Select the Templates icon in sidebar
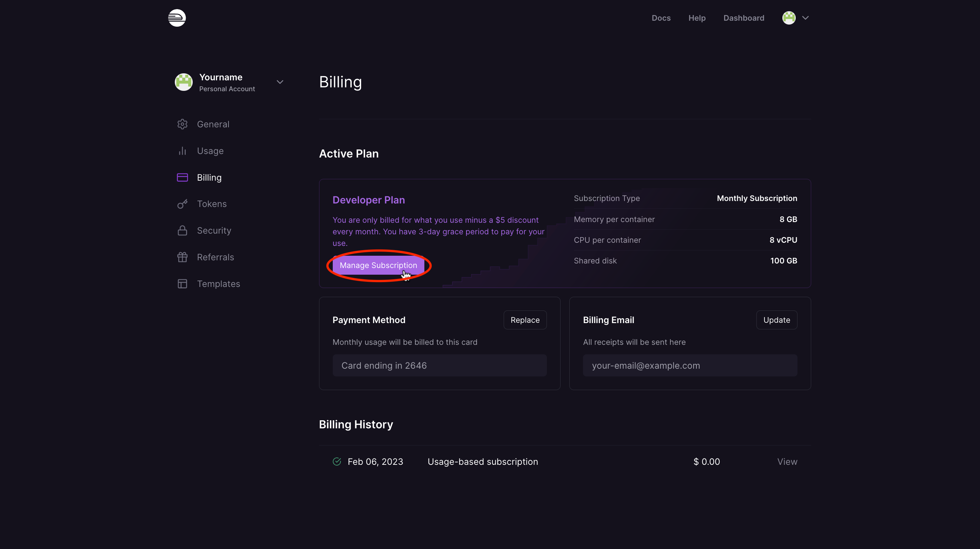This screenshot has height=549, width=980. pyautogui.click(x=182, y=284)
